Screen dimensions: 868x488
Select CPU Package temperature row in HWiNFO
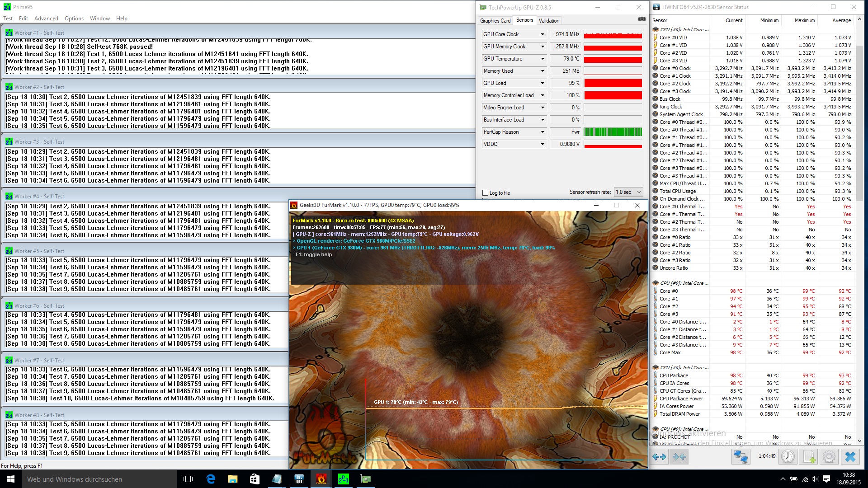[752, 375]
